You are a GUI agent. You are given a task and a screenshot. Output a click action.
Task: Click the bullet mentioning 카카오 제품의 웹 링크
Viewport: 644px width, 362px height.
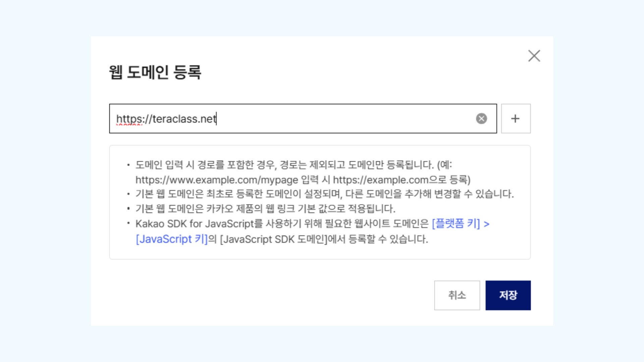click(265, 209)
